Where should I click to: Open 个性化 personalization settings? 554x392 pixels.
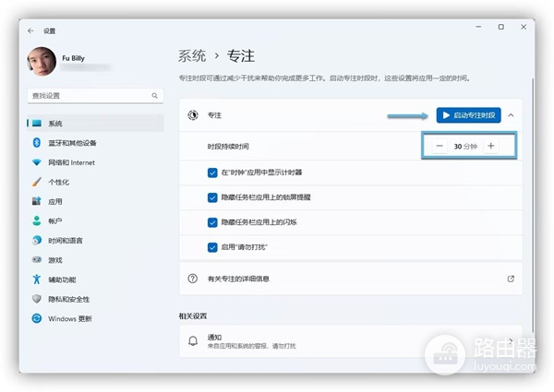(x=61, y=182)
